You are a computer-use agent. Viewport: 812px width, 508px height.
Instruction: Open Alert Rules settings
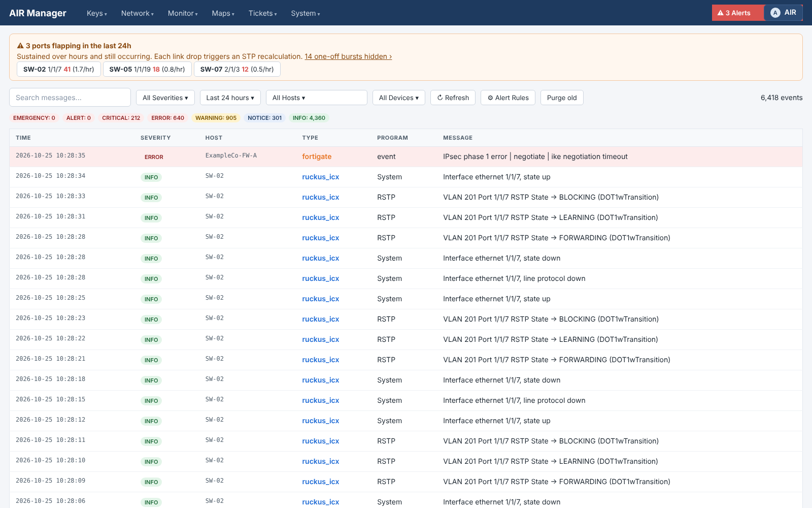tap(508, 98)
